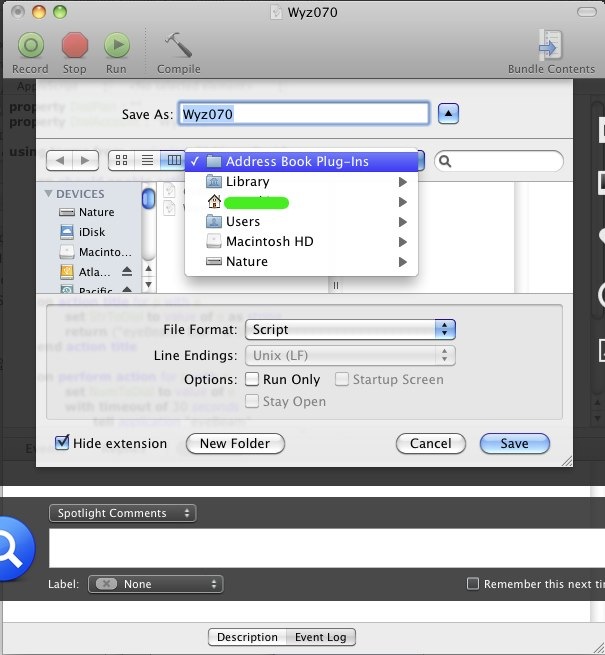The width and height of the screenshot is (605, 655).
Task: Click the toolbar toggle pill in title bar
Action: [x=587, y=12]
